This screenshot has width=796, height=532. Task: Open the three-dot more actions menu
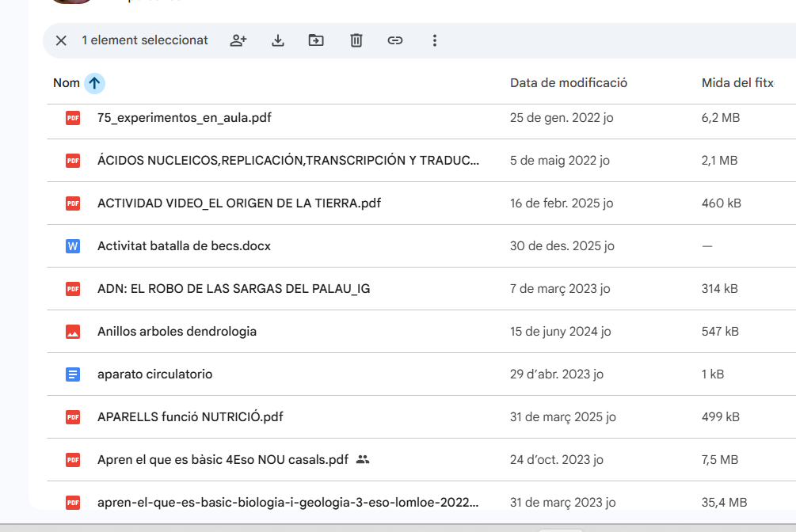(434, 40)
